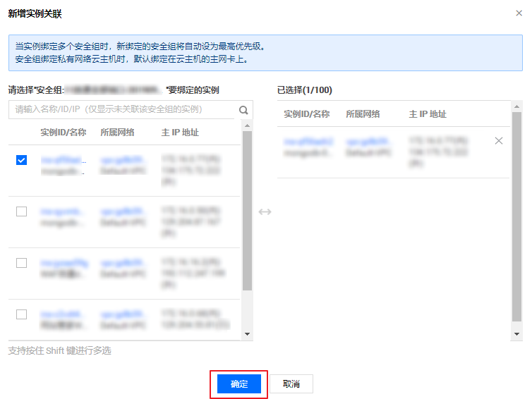Open the second row network VPC link

coord(123,211)
